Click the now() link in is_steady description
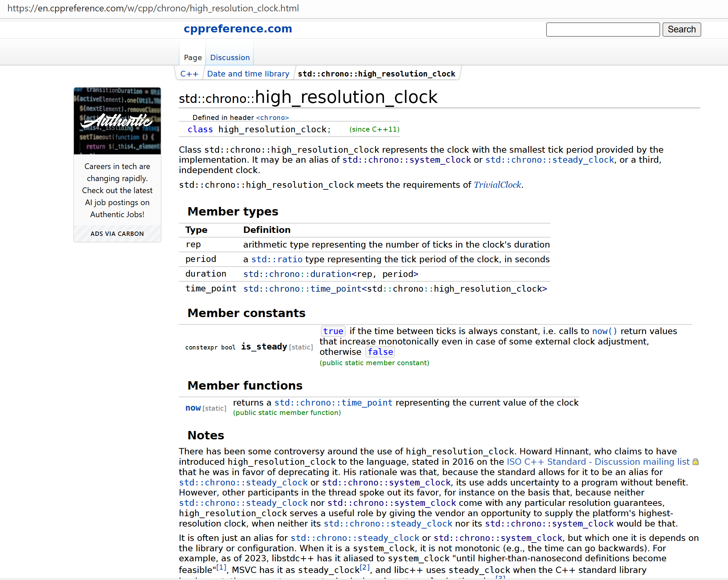728x580 pixels. point(604,331)
